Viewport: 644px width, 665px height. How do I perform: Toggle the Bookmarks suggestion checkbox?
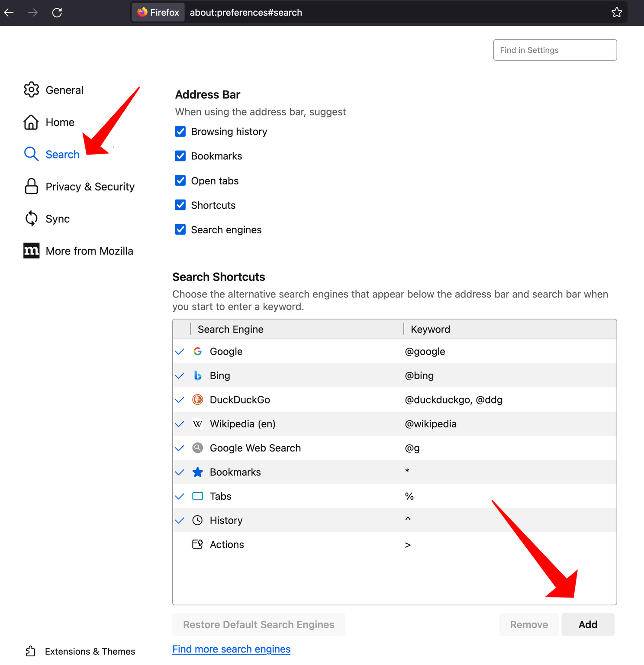coord(180,156)
